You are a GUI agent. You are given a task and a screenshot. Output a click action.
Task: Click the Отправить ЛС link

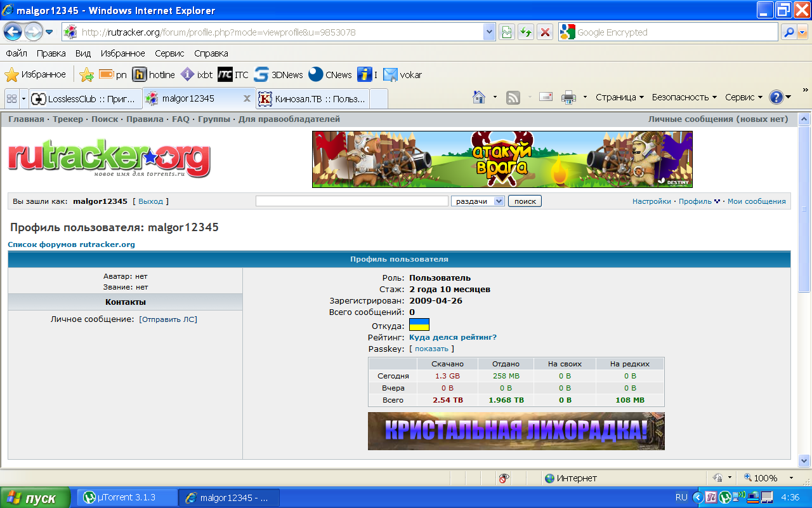coord(168,319)
